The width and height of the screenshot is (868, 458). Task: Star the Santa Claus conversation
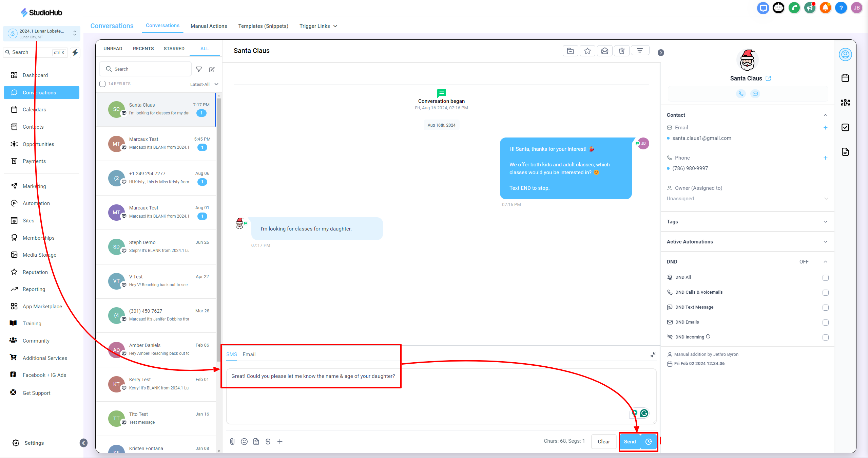[587, 51]
